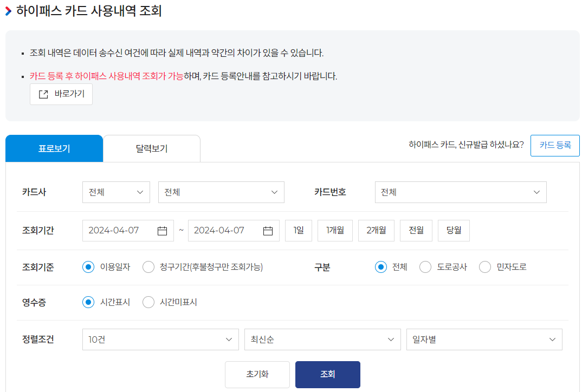Click the 초기화 reset button
582x392 pixels.
257,374
